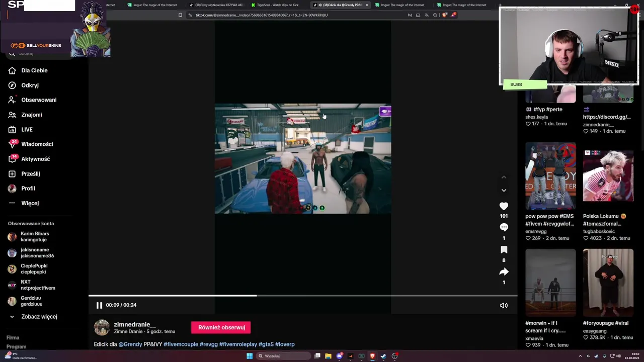Go to Obserwowani following feed
Viewport: 644px width, 362px height.
32,100
